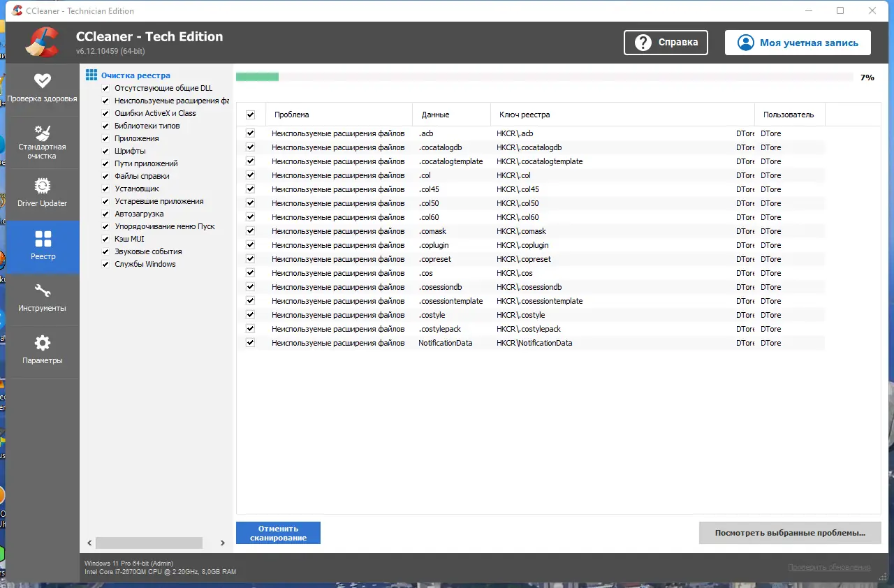Disable the Автозагрузка scan option
Viewport: 894px width, 588px height.
coord(105,213)
